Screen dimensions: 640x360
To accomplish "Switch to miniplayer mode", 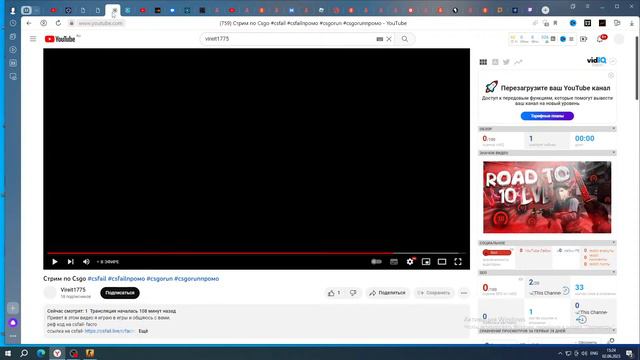I will click(x=426, y=262).
